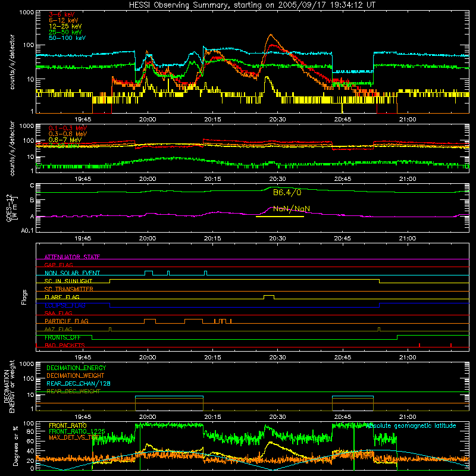Image resolution: width=476 pixels, height=476 pixels.
Task: Click the AAZ_FLAG label
Action: tap(58, 329)
